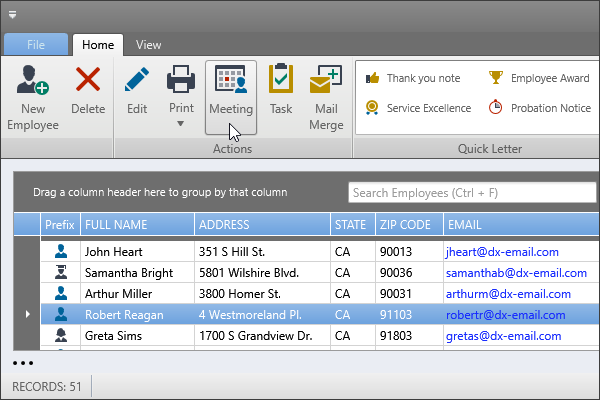The height and width of the screenshot is (400, 600).
Task: Click samanthab@dx-email.com email link
Action: tap(509, 272)
